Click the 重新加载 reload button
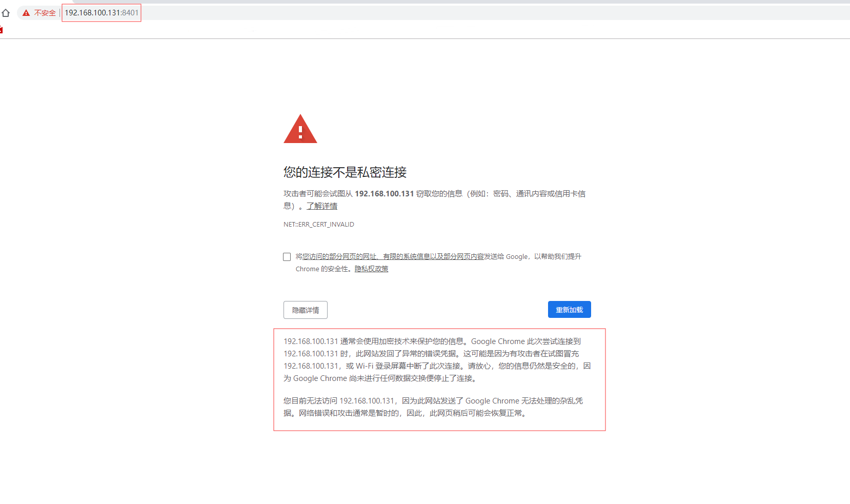Viewport: 850px width, 504px height. point(569,309)
